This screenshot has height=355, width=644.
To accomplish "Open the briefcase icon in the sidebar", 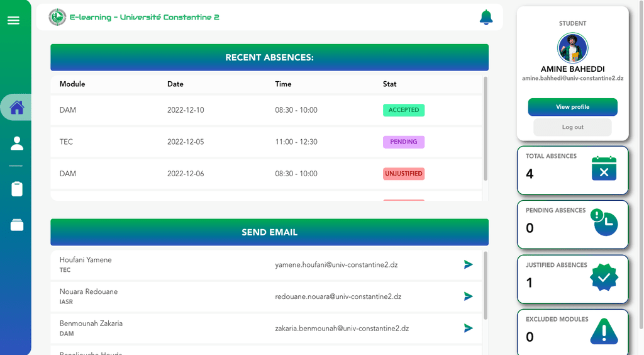I will point(17,225).
